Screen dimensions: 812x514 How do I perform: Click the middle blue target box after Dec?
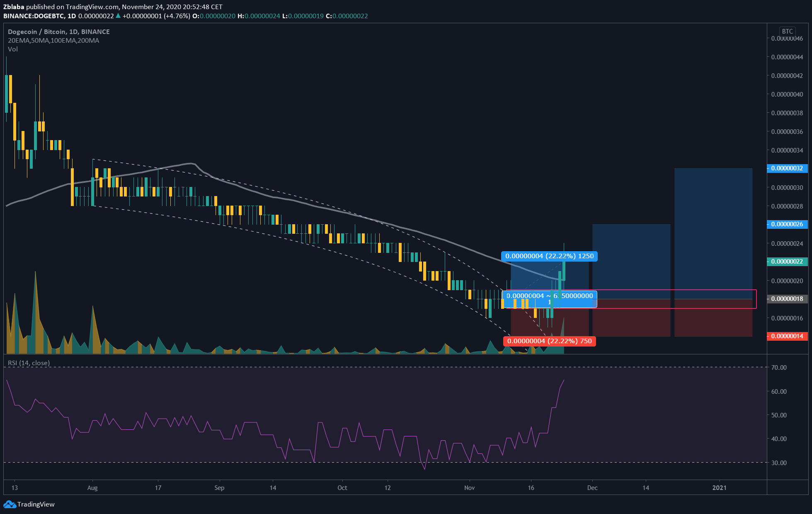(631, 262)
